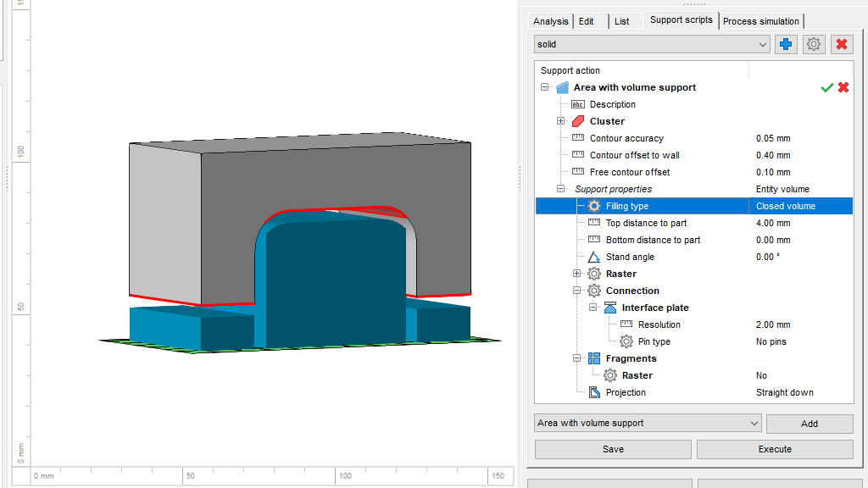Screen dimensions: 868x488
Task: Click the Fragments grid icon
Action: pos(593,358)
